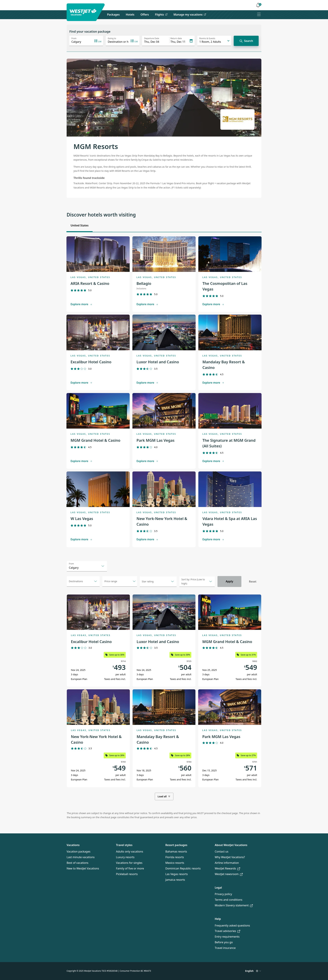This screenshot has height=980, width=328.
Task: Click the arrow icon beside Luxor Explore more
Action: [157, 383]
